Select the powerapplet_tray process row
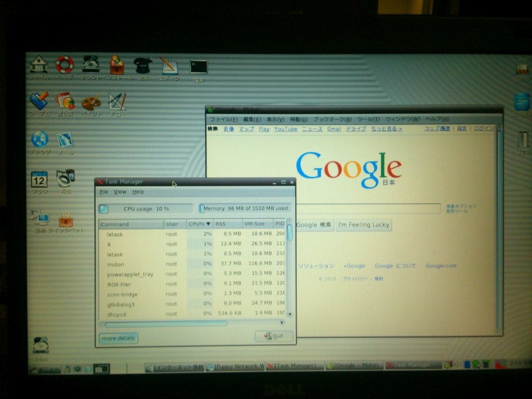This screenshot has height=399, width=532. point(192,274)
